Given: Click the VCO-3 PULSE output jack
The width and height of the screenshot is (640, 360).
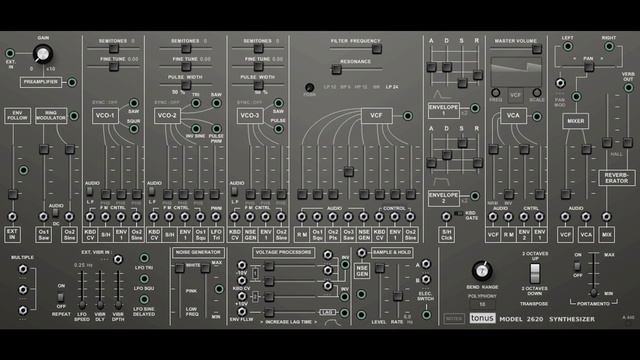Looking at the screenshot, I should pos(278,129).
